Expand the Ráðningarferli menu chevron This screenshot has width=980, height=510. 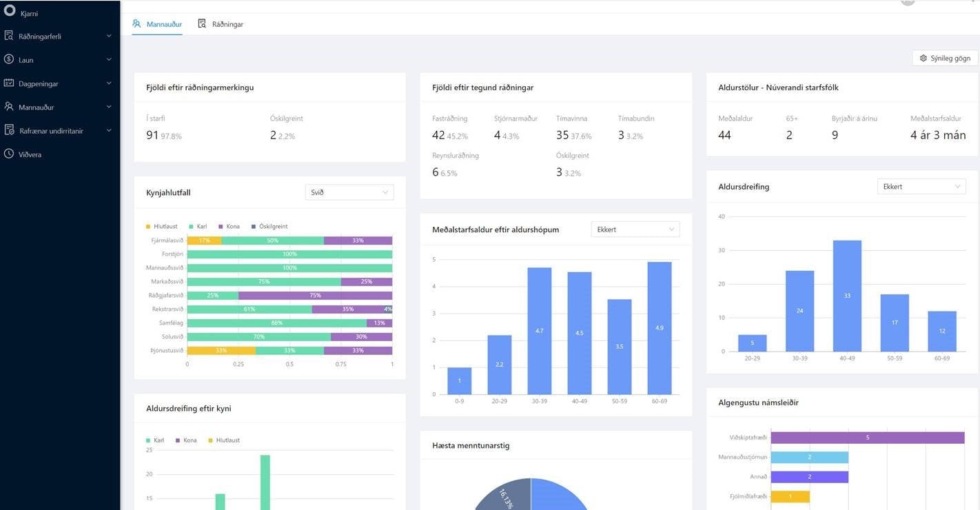(x=109, y=36)
